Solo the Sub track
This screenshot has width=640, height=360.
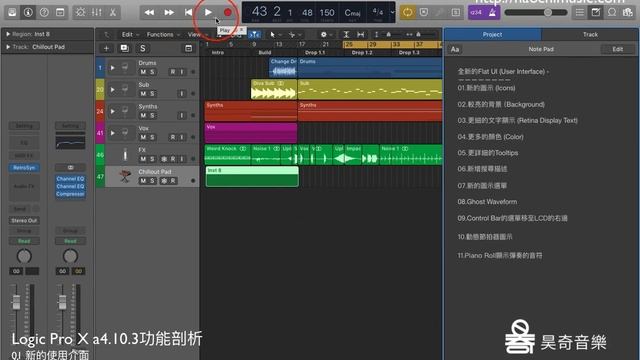tap(152, 93)
